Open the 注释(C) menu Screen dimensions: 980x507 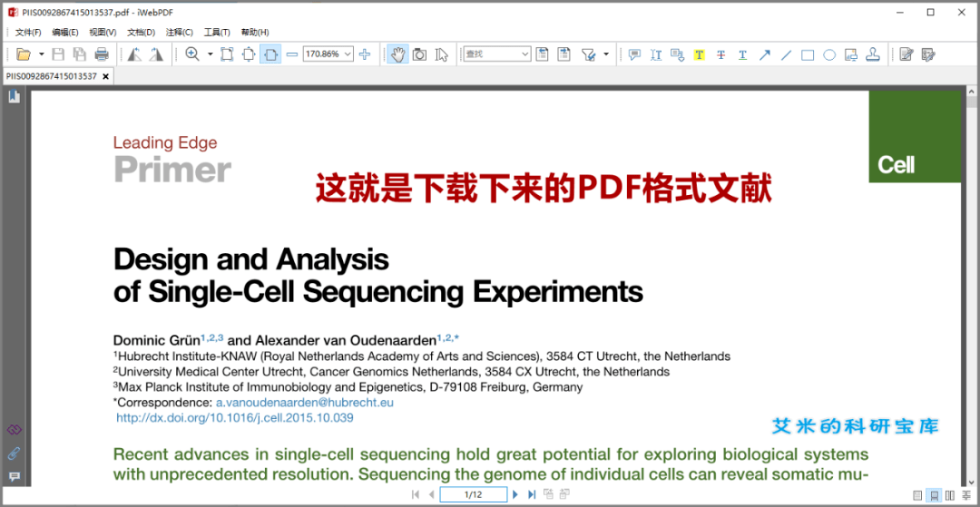[x=179, y=33]
